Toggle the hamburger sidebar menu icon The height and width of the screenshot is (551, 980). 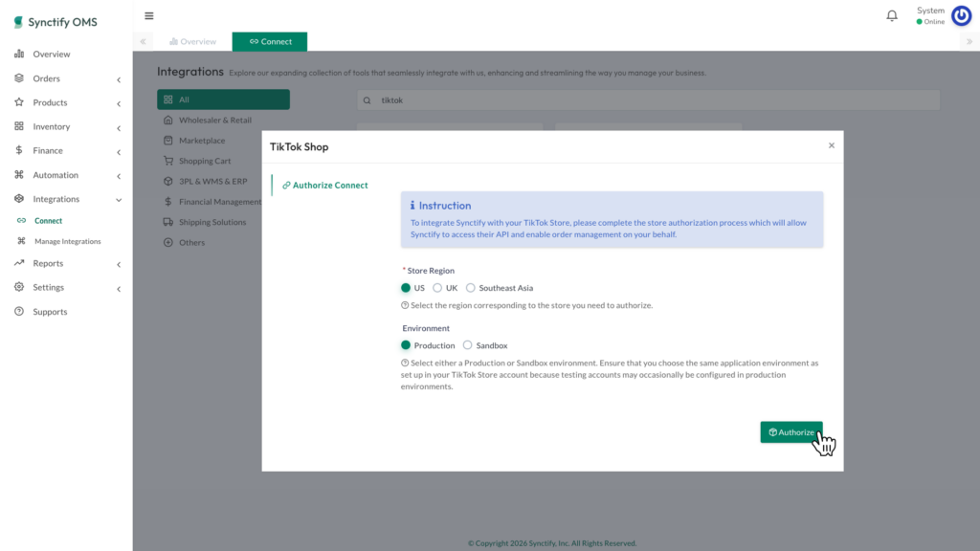pos(148,15)
